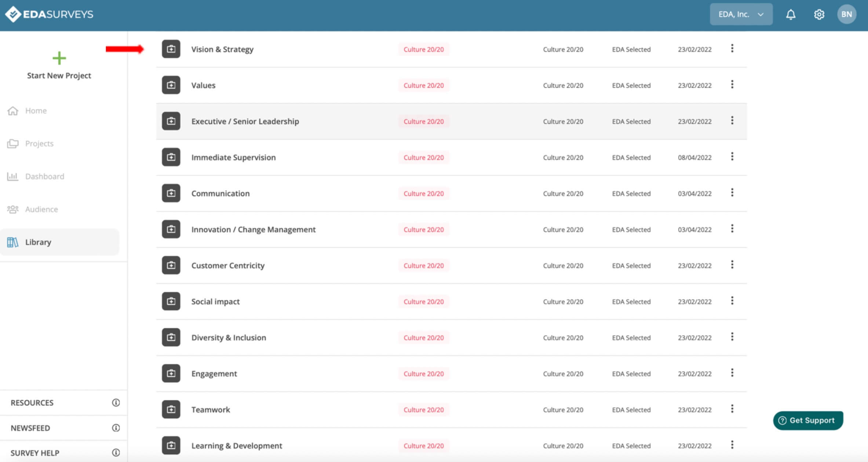Open more options for Immediate Supervision
This screenshot has width=868, height=462.
732,156
